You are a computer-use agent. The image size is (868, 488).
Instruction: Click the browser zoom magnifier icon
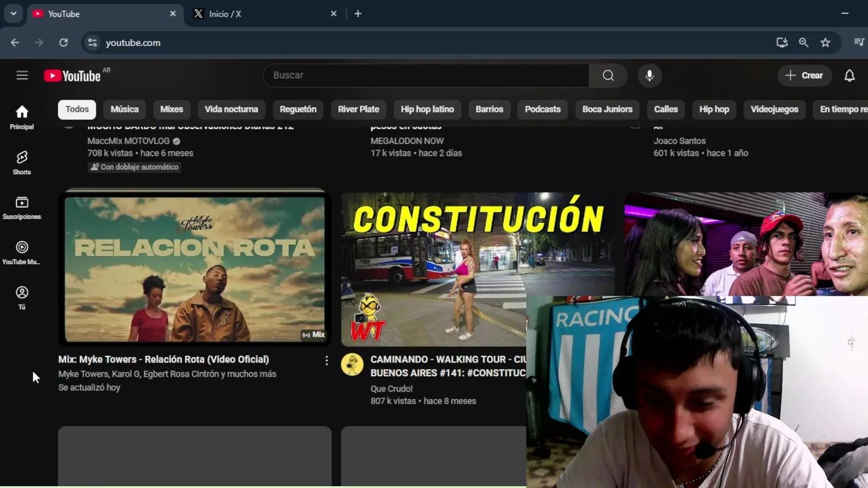(804, 42)
